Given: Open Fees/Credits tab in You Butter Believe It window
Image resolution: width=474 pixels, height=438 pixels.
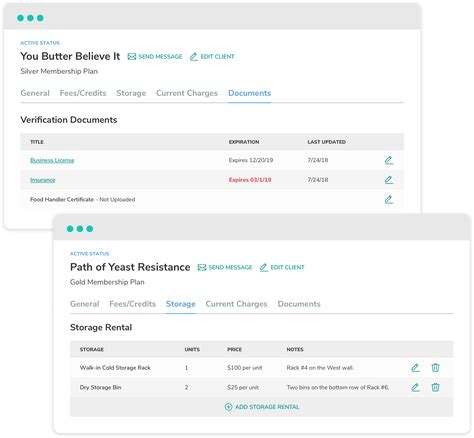Looking at the screenshot, I should [x=83, y=93].
